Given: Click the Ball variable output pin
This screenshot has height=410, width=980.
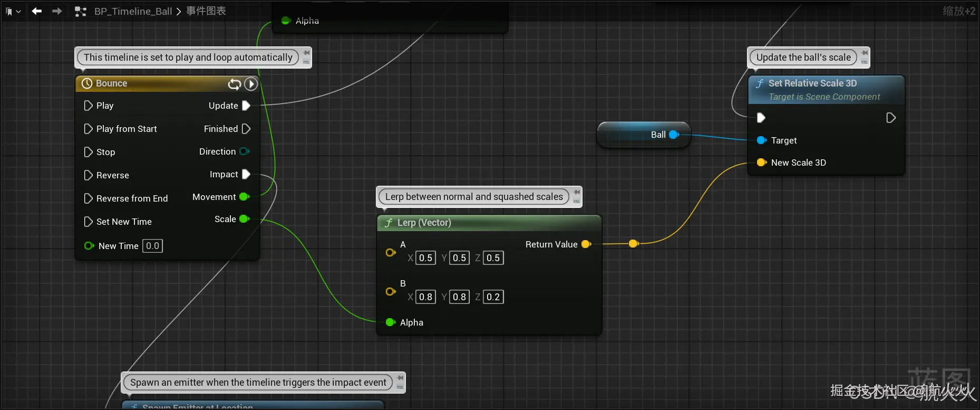Looking at the screenshot, I should [674, 135].
